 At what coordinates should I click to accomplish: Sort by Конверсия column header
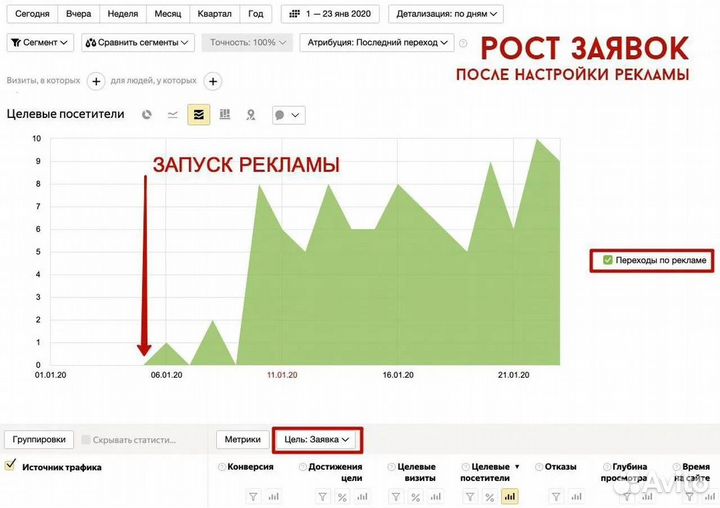coord(250,467)
